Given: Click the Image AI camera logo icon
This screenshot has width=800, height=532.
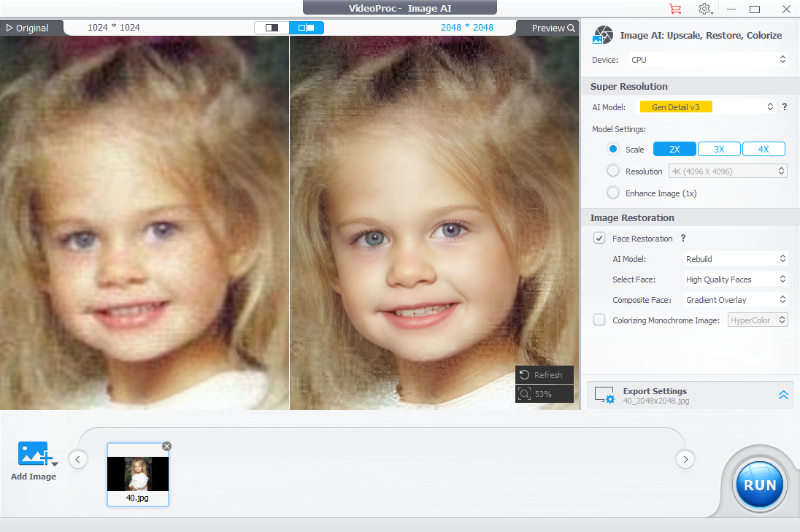Looking at the screenshot, I should click(603, 35).
